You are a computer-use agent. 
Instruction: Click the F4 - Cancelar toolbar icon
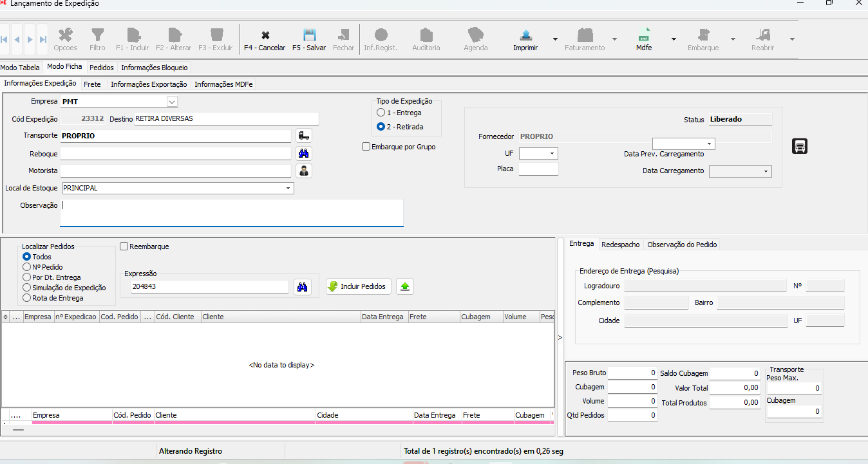(x=265, y=35)
